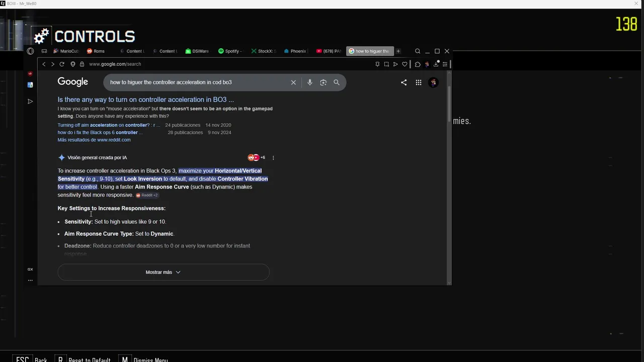
Task: Open the Google account avatar
Action: 433,82
